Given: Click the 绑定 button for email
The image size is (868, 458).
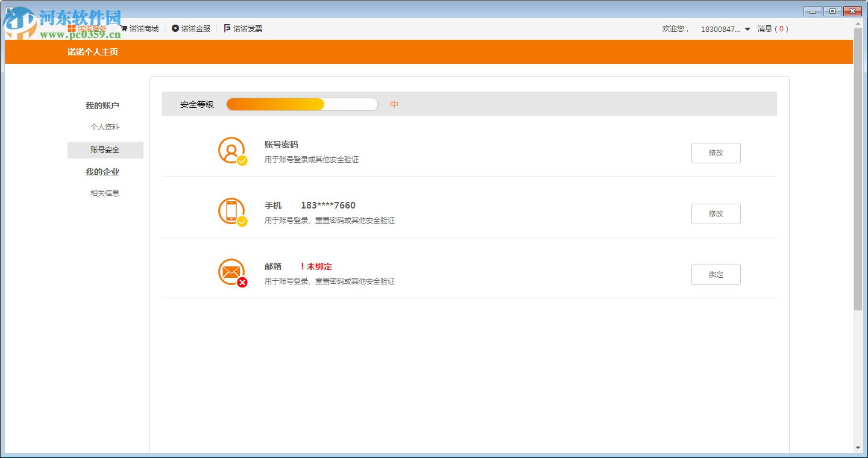Looking at the screenshot, I should click(x=715, y=275).
